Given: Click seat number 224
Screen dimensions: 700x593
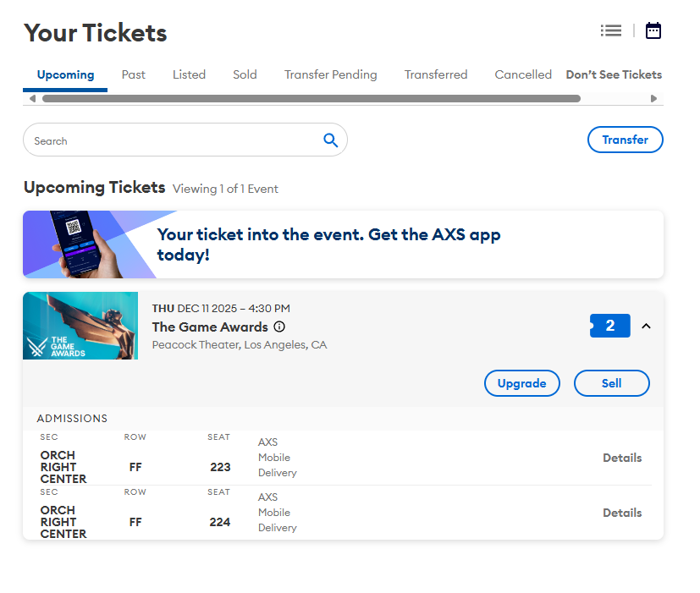Looking at the screenshot, I should click(220, 522).
